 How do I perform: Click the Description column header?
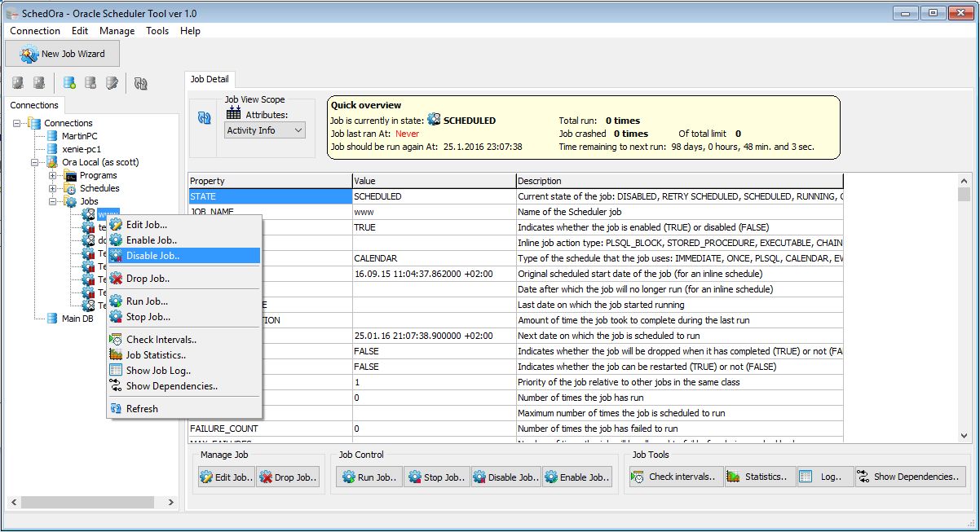point(680,181)
